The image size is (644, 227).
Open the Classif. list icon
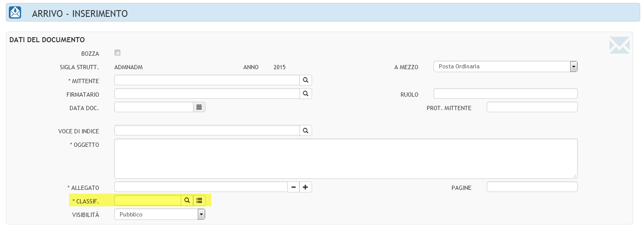pos(199,200)
